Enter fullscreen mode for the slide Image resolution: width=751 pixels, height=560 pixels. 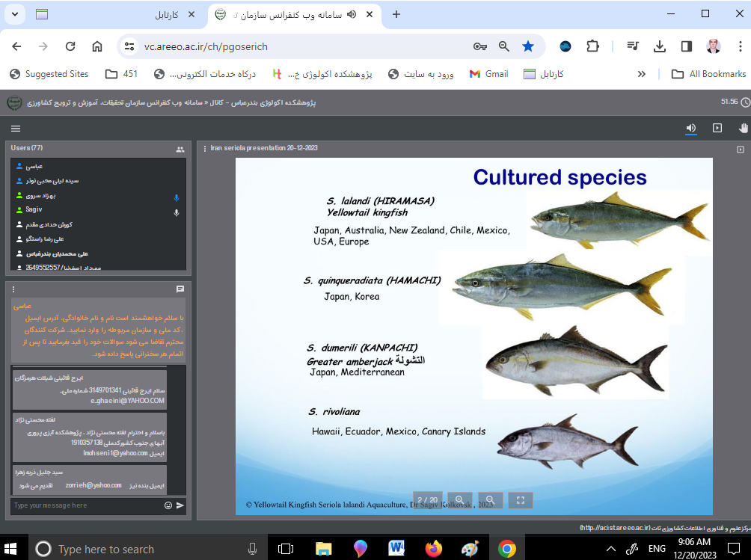(521, 499)
